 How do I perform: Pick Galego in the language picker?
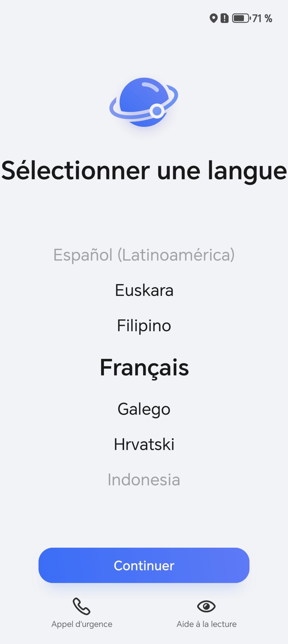pyautogui.click(x=144, y=409)
